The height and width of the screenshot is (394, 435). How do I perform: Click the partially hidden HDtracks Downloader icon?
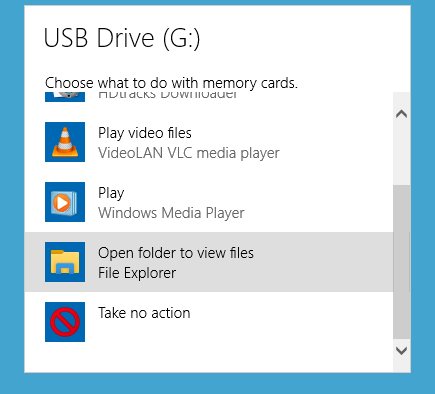coord(65,97)
